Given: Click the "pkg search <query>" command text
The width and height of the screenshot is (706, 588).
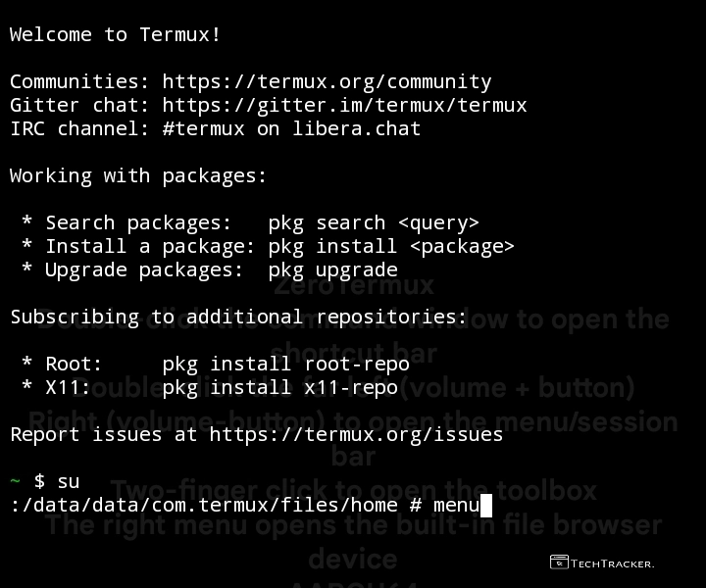Looking at the screenshot, I should 374,222.
